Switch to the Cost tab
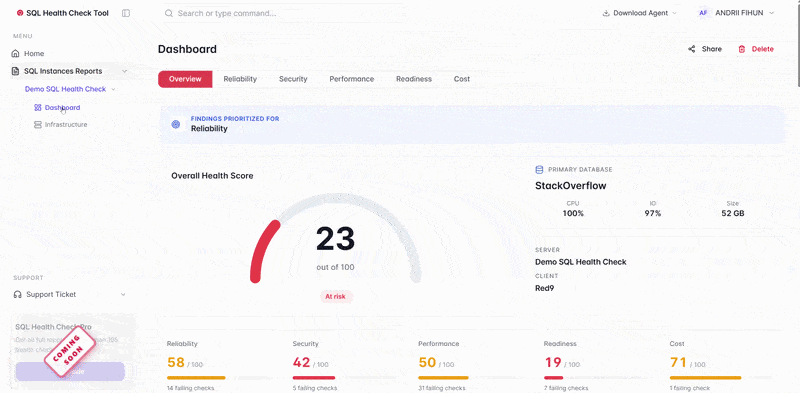This screenshot has height=393, width=800. (462, 79)
